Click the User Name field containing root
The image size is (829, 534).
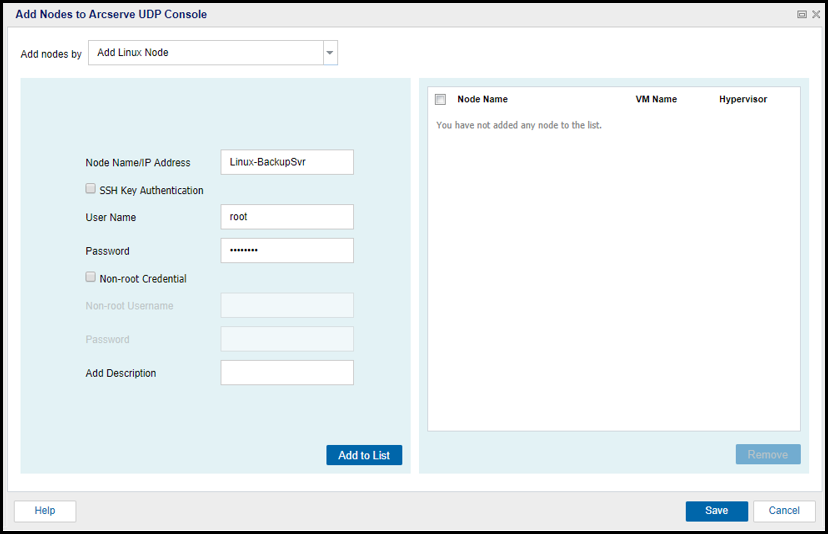point(287,217)
